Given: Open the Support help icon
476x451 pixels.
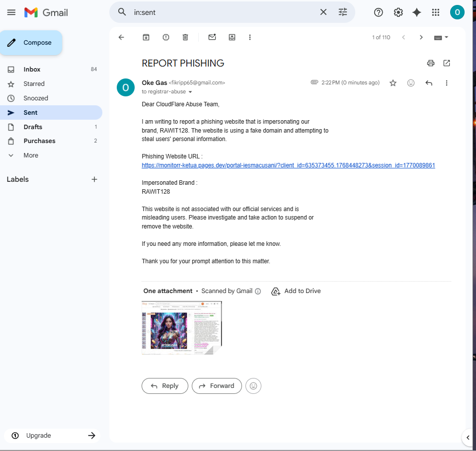Looking at the screenshot, I should point(378,12).
